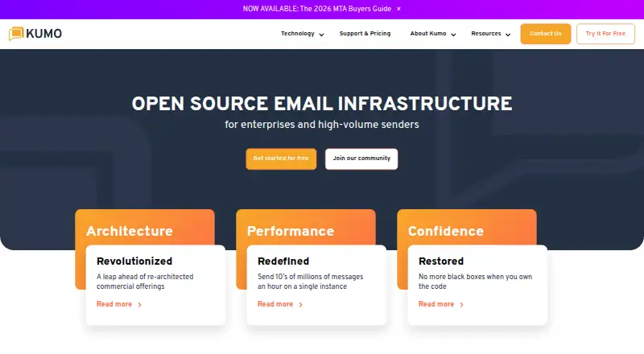The height and width of the screenshot is (354, 644).
Task: Follow Read more under Redefined
Action: [275, 304]
